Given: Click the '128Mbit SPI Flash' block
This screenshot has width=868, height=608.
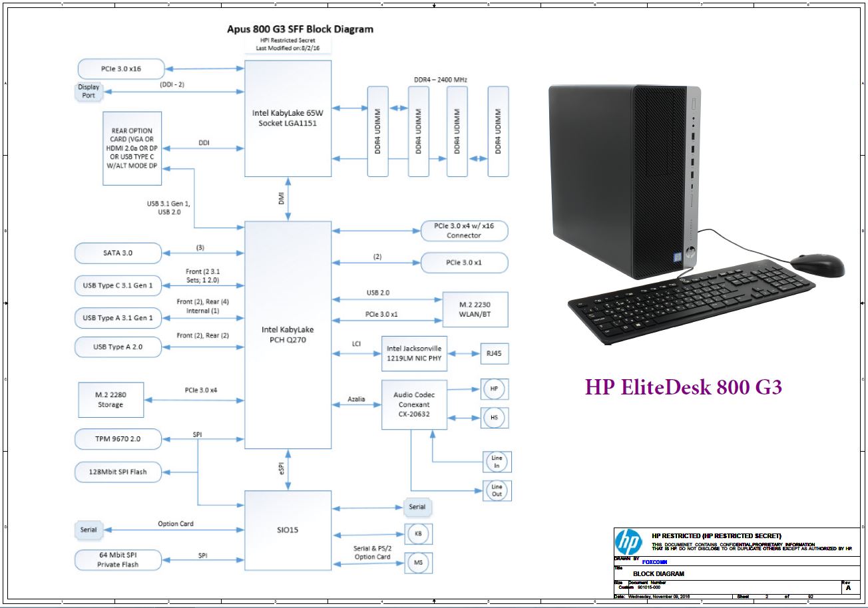Looking at the screenshot, I should point(118,472).
